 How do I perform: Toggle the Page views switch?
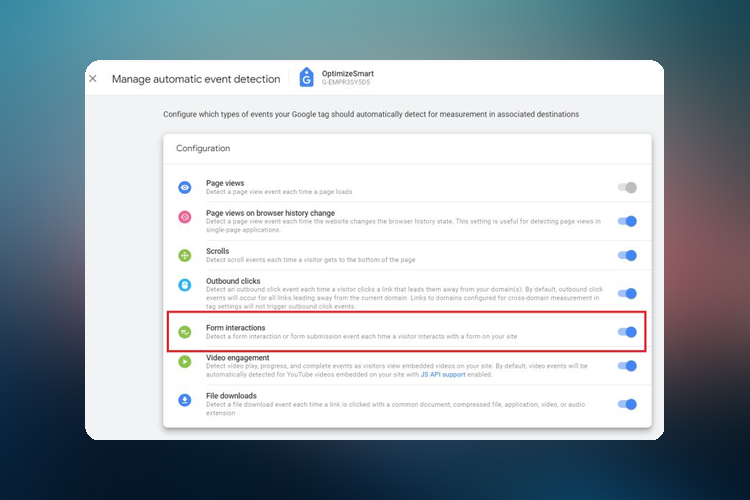627,188
